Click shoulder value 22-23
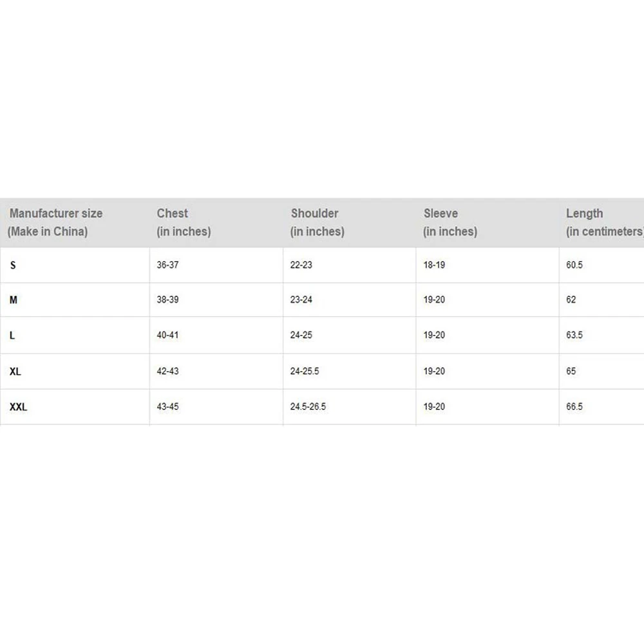Viewport: 644px width, 644px height. click(301, 265)
